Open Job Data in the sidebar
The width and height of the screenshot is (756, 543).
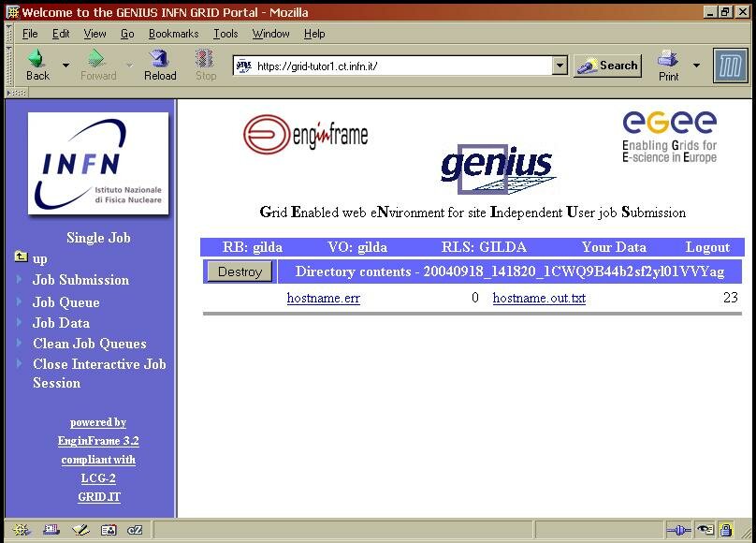click(x=61, y=323)
